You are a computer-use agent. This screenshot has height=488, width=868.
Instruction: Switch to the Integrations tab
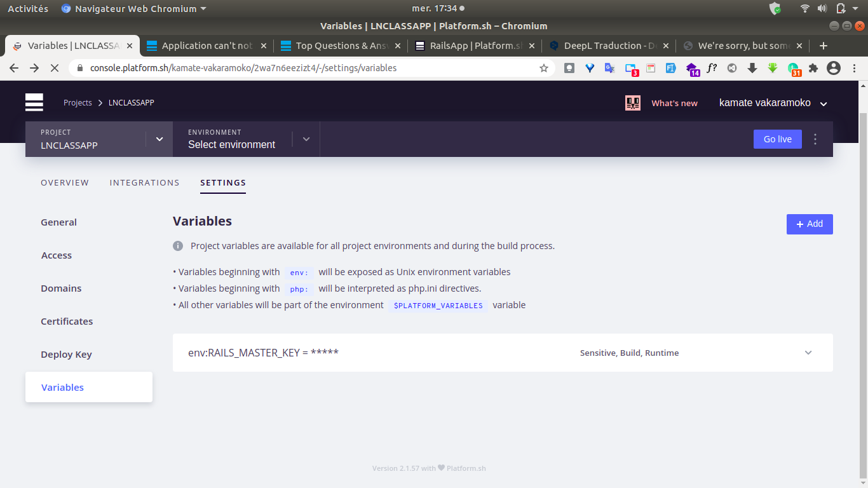coord(144,183)
